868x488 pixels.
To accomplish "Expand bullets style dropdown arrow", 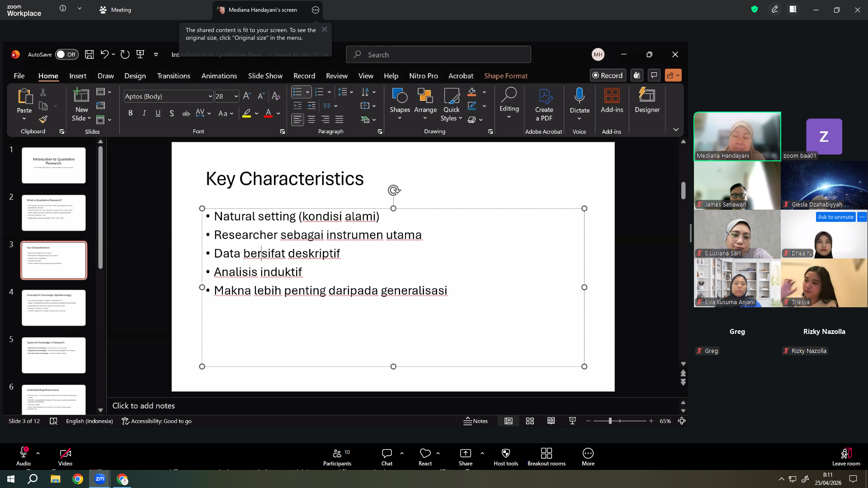I will (307, 92).
